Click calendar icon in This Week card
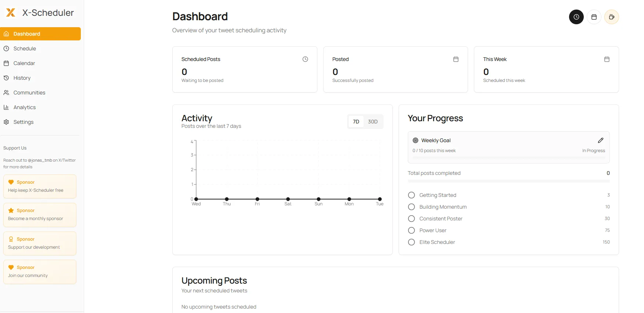Image resolution: width=644 pixels, height=313 pixels. click(607, 59)
